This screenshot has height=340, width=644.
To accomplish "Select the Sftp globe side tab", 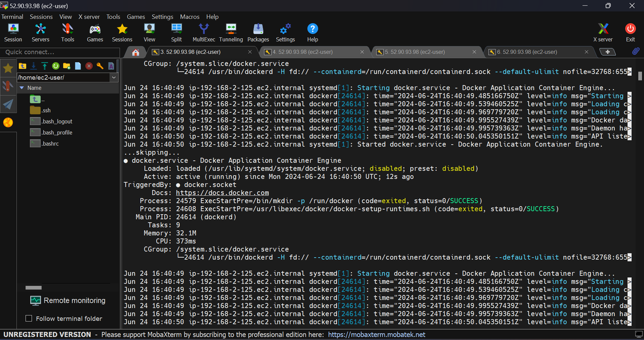I will (x=8, y=122).
